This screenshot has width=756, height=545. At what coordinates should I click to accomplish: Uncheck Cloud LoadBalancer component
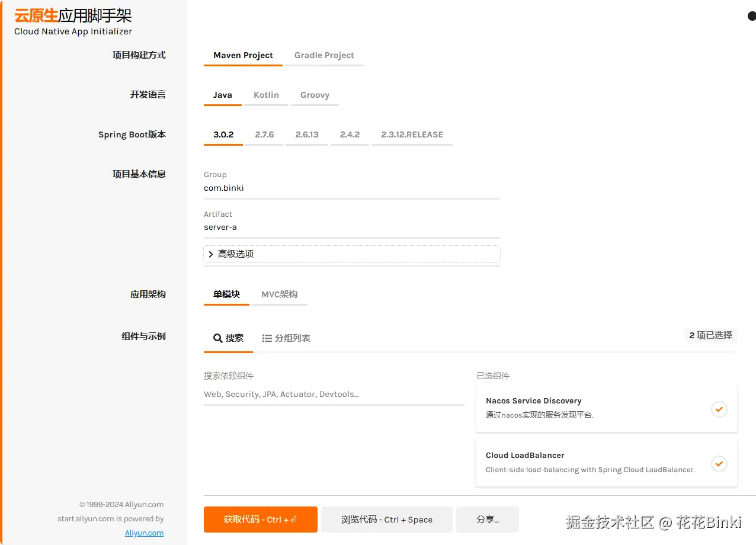pos(719,464)
